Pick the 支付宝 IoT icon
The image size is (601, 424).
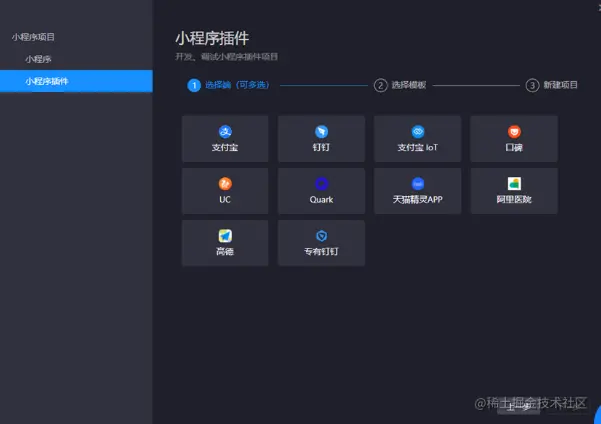pos(418,131)
